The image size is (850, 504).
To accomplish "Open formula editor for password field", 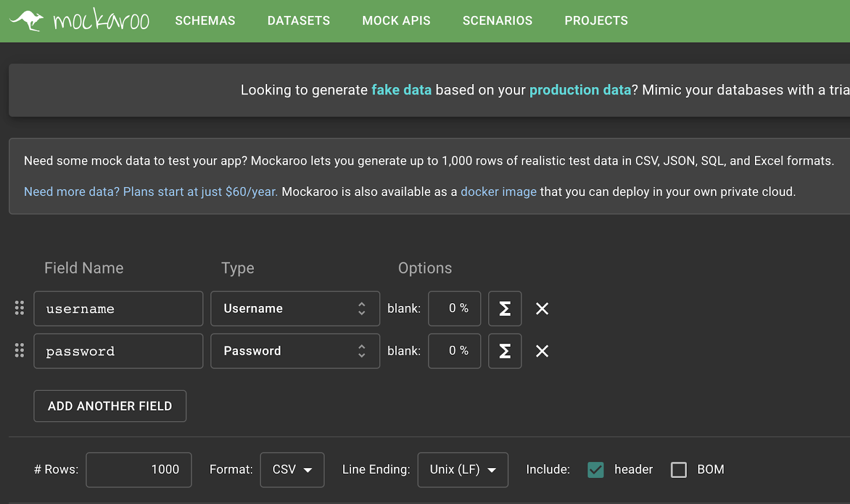I will 505,351.
